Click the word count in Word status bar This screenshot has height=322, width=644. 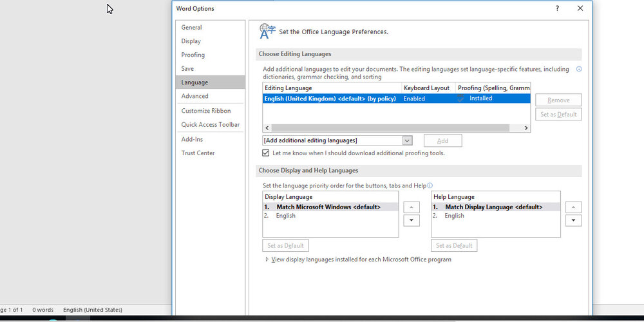43,310
